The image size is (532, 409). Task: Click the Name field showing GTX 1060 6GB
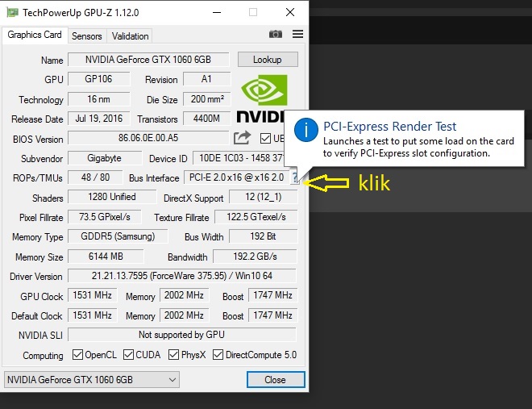point(148,60)
